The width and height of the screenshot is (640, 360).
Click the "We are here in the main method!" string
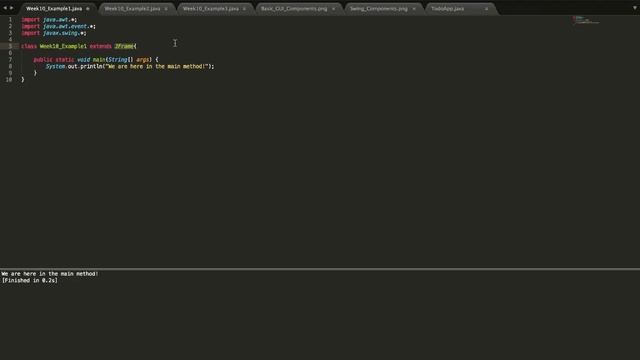[x=157, y=66]
